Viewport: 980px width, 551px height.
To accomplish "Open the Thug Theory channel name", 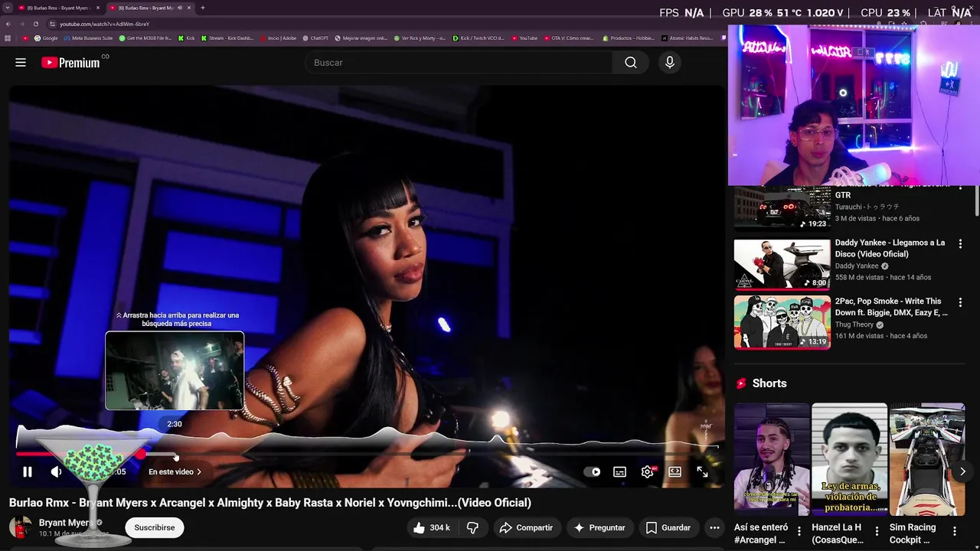I will pos(854,324).
